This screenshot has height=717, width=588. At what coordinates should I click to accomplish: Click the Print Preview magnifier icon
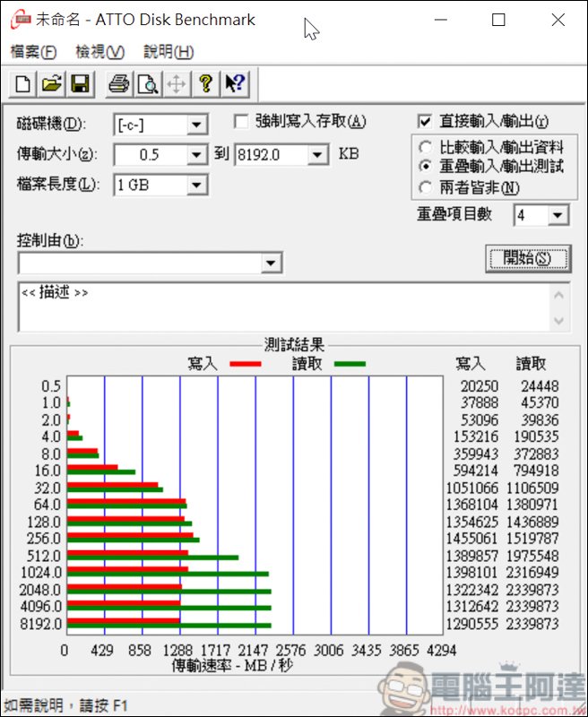(x=147, y=84)
